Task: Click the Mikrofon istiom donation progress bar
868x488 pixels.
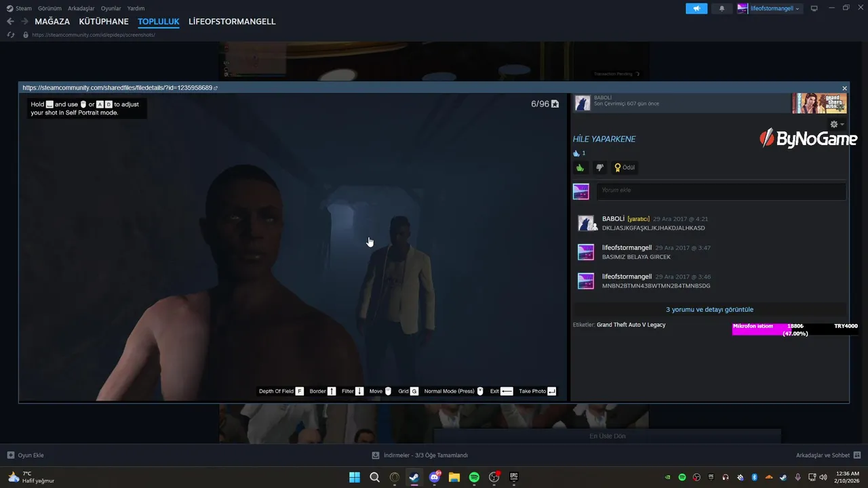Action: tap(795, 329)
